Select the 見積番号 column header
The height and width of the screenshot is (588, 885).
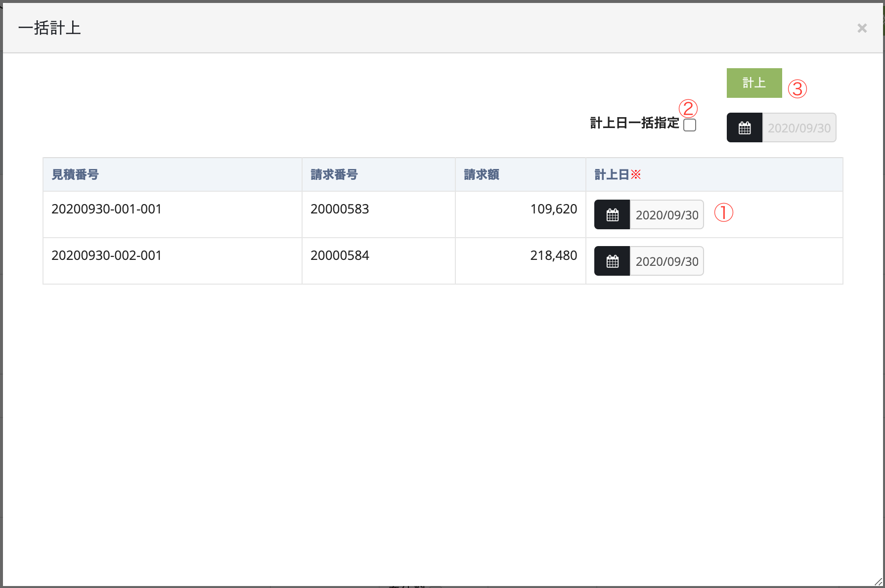point(75,175)
